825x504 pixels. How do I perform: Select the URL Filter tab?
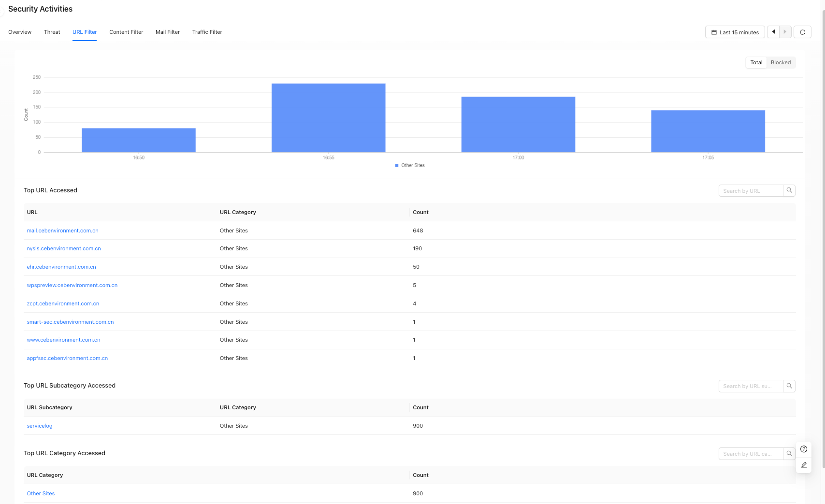[85, 32]
